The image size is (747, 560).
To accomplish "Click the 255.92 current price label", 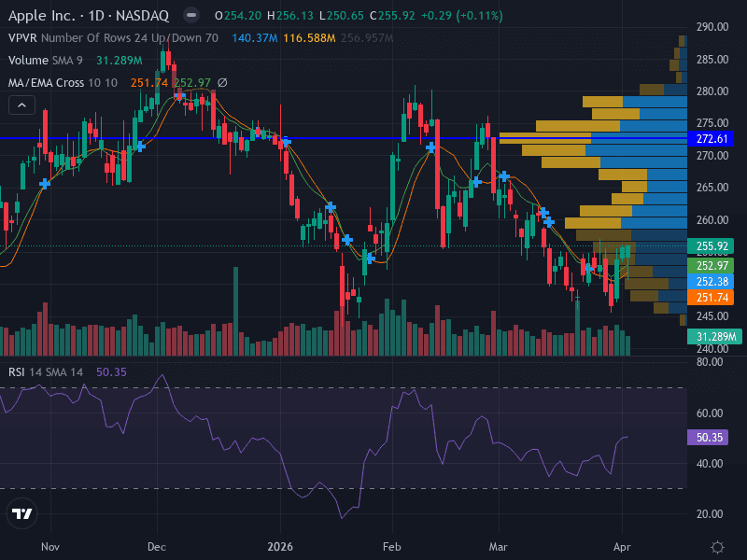I will click(x=711, y=245).
